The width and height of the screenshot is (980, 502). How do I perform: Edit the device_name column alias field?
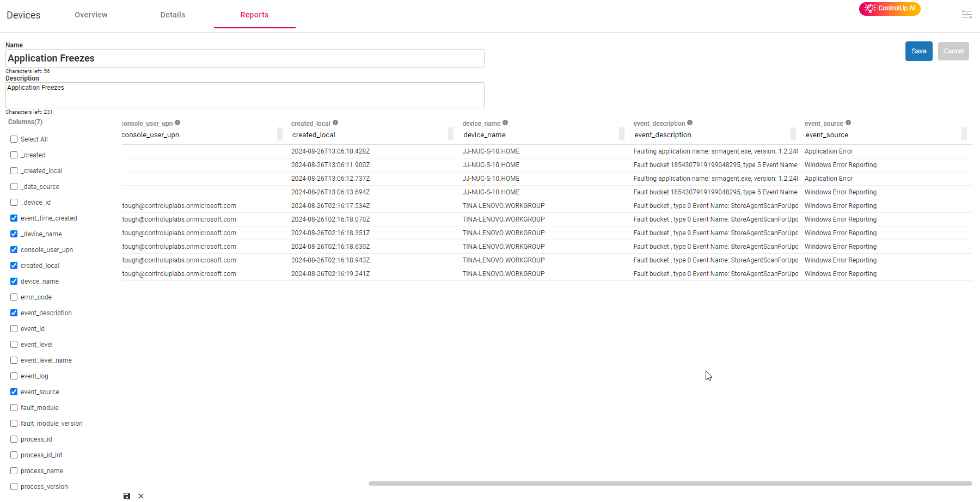tap(541, 135)
